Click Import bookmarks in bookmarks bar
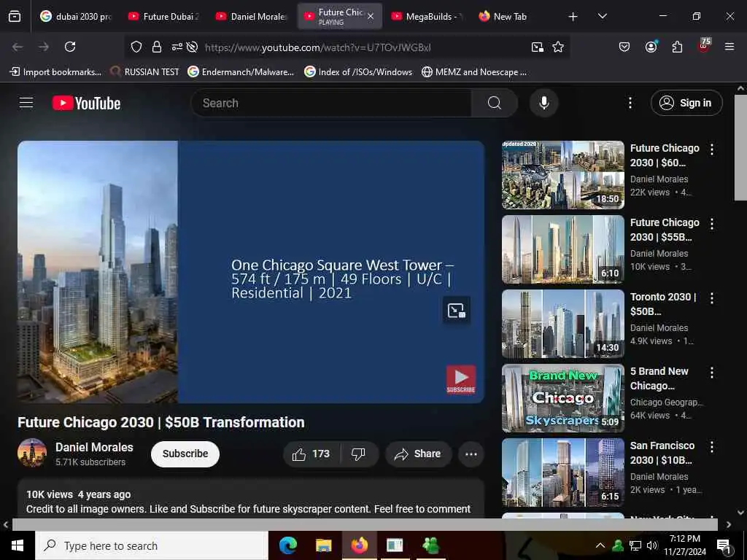747x560 pixels. pos(55,72)
